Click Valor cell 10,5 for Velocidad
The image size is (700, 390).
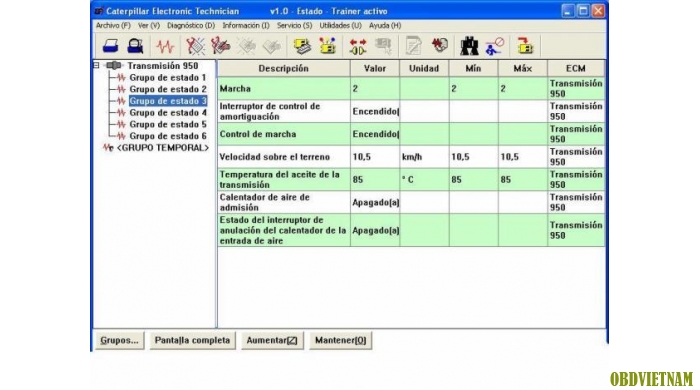tap(375, 157)
